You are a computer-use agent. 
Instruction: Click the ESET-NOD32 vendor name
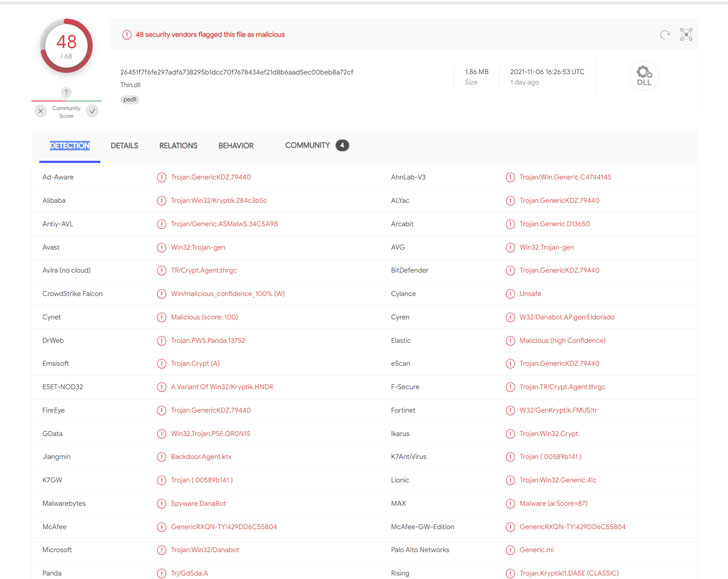click(x=63, y=387)
